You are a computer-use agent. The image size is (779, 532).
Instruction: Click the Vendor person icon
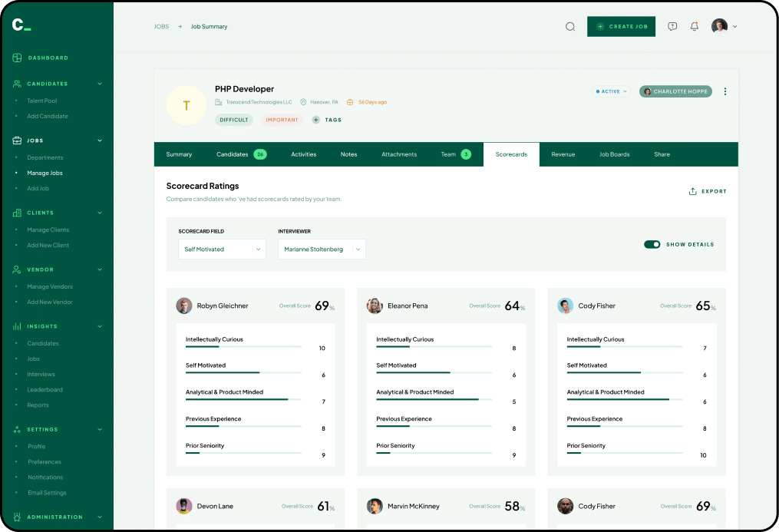(17, 269)
